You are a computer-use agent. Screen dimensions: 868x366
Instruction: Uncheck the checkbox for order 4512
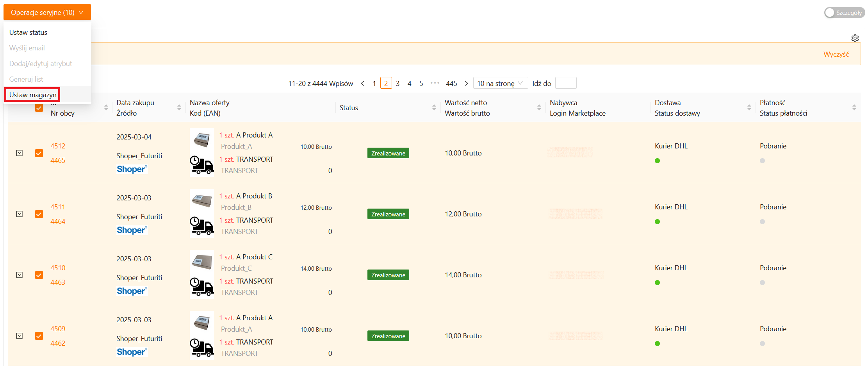coord(39,153)
